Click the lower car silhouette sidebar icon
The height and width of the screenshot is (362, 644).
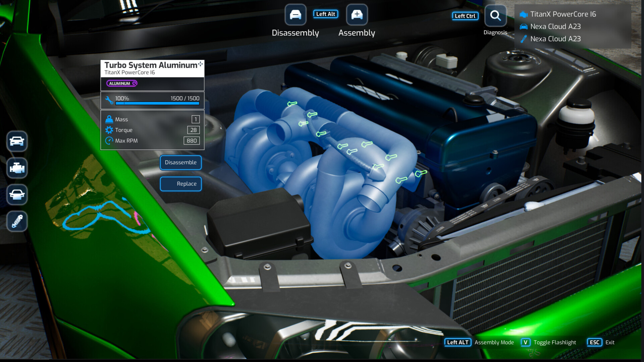point(17,195)
